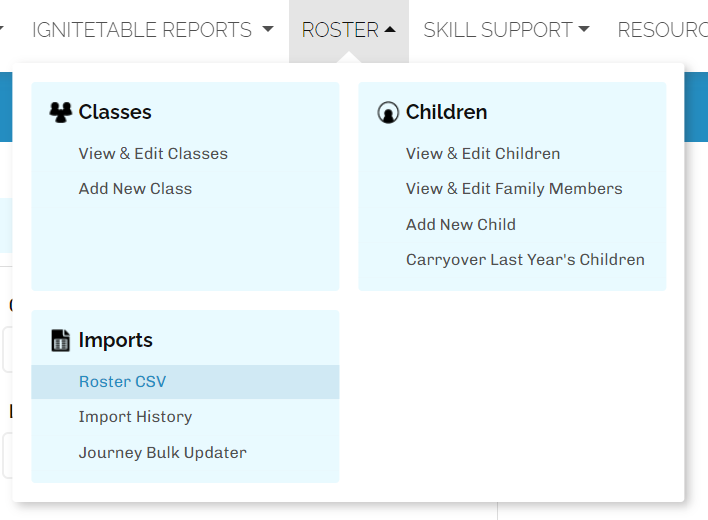Screen dimensions: 708x520
Task: Choose Roster CSV under Imports
Action: point(122,382)
